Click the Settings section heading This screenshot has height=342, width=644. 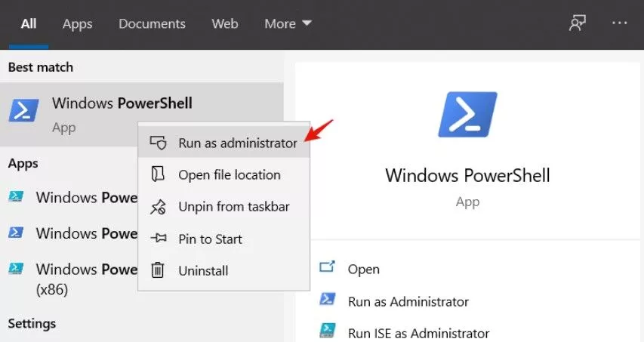tap(32, 324)
